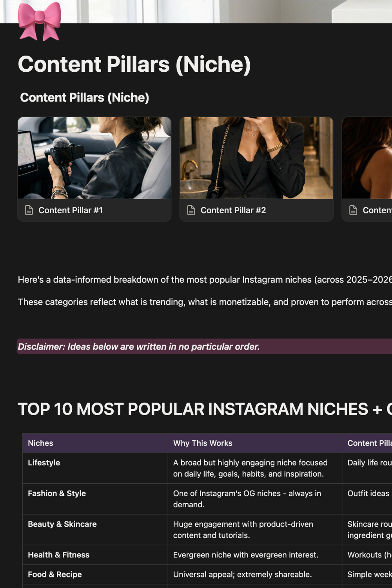
Task: Open the Content Pillar #1 page icon
Action: [29, 210]
